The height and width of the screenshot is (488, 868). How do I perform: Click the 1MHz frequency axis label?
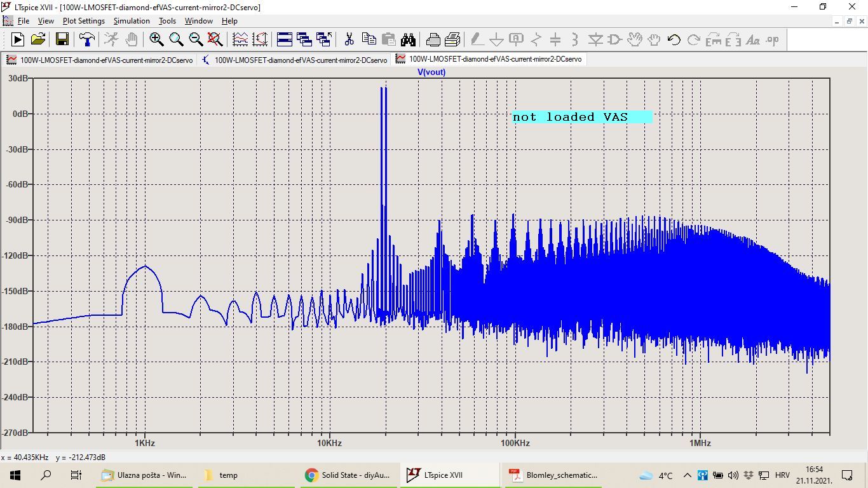tap(699, 443)
